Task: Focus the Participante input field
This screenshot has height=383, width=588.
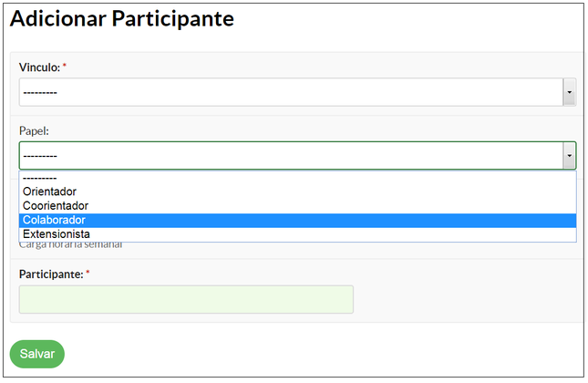Action: 186,299
